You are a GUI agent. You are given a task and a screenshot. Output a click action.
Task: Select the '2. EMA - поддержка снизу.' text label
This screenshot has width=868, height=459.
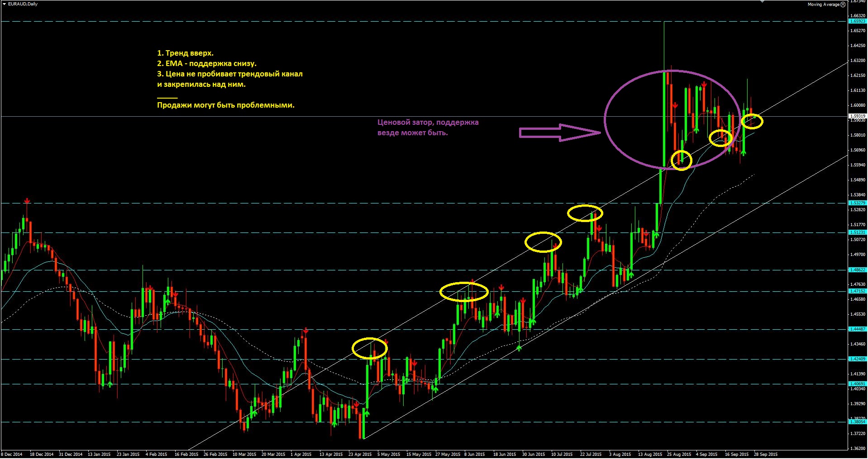[x=207, y=64]
